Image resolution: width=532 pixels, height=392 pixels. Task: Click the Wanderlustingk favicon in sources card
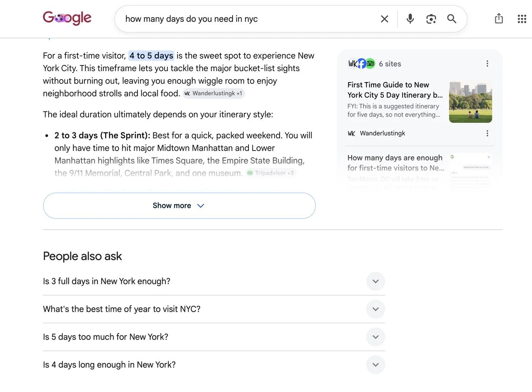(351, 133)
